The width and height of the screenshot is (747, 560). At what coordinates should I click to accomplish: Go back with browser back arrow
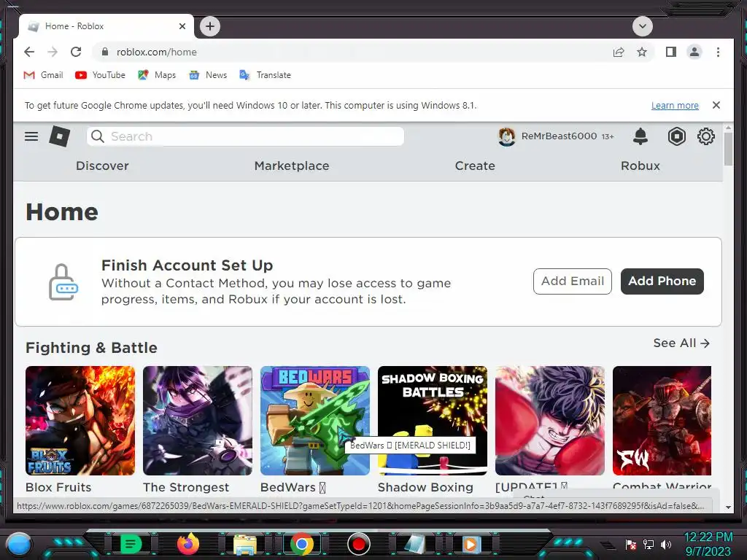pyautogui.click(x=29, y=52)
